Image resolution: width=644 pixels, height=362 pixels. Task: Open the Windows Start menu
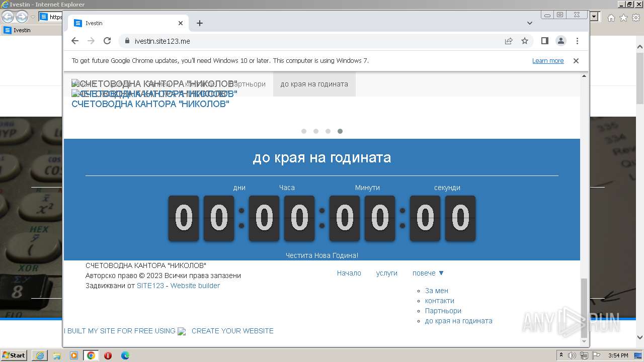click(14, 355)
